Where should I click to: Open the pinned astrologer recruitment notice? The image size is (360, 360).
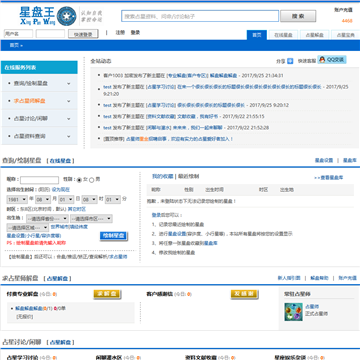click(x=179, y=139)
